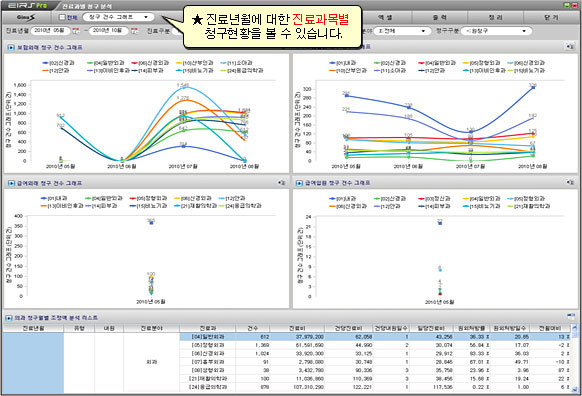
Task: Click the 정리 button
Action: coord(496,17)
